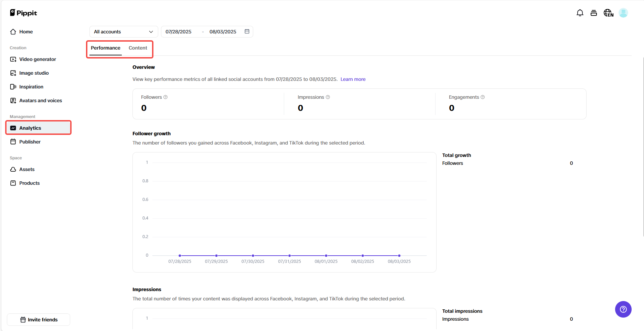Open the Impressions metric tooltip
This screenshot has width=644, height=331.
click(x=328, y=97)
